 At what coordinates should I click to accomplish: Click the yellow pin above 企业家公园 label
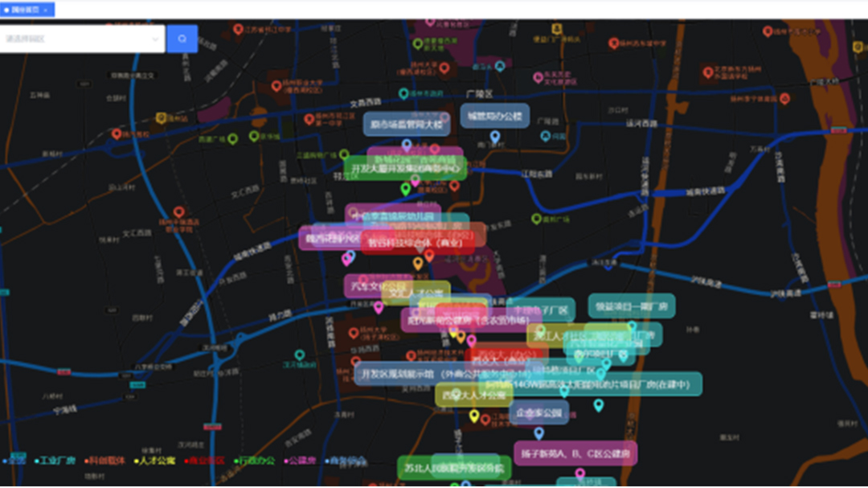(474, 416)
